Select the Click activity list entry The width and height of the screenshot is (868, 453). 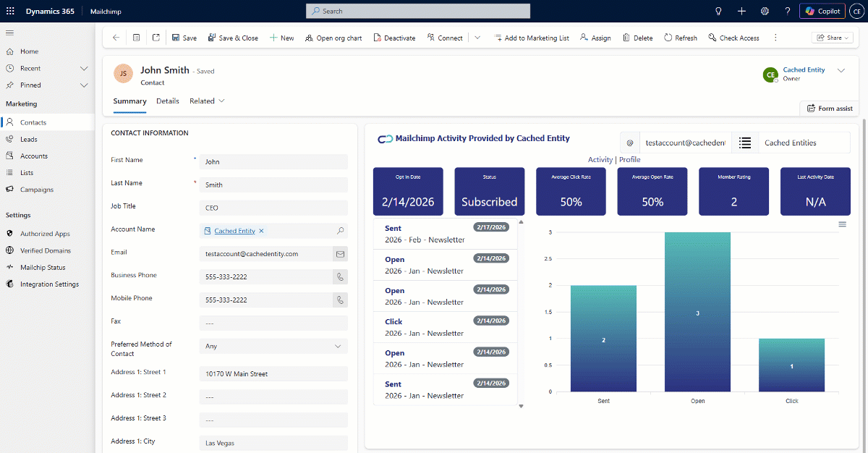(x=446, y=327)
